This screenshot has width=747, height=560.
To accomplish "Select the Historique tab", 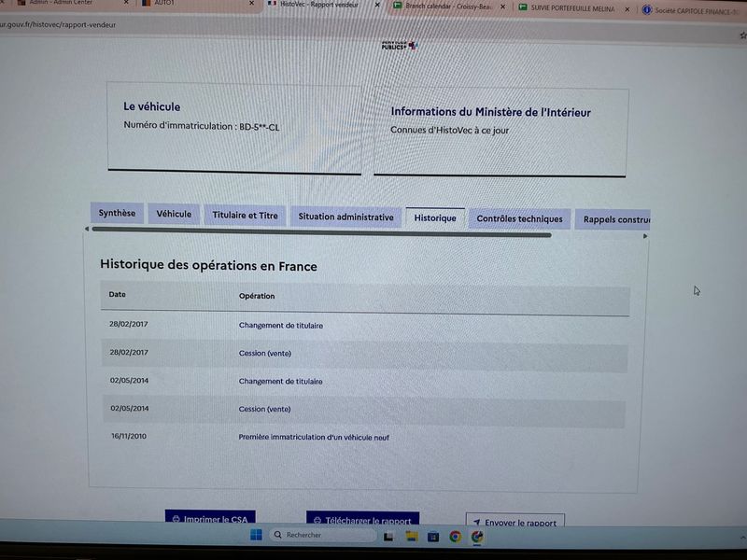I will pyautogui.click(x=435, y=218).
